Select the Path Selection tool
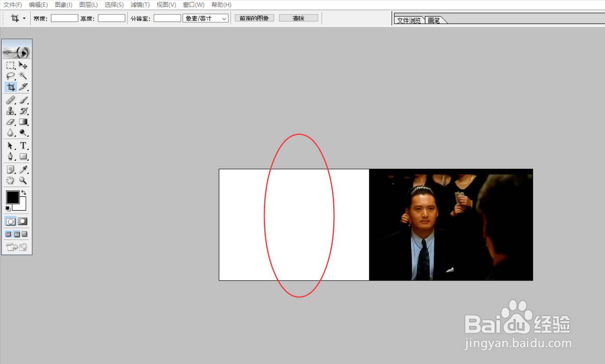 click(x=11, y=146)
